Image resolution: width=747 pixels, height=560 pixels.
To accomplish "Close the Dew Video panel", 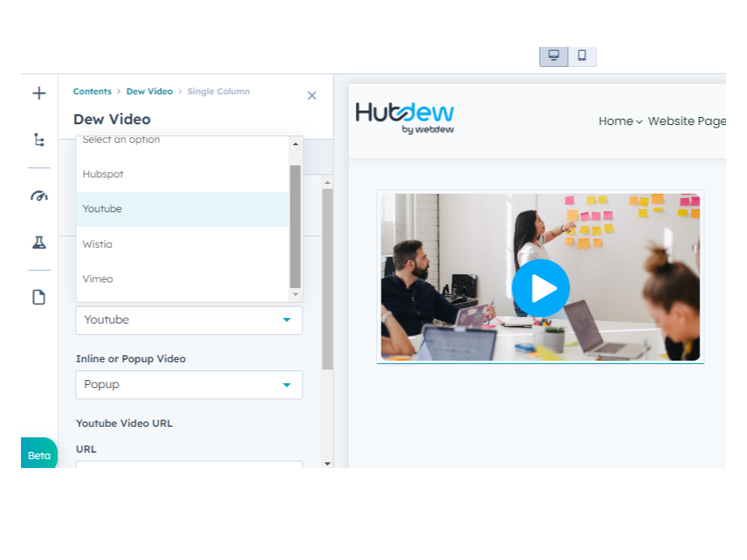I will coord(311,95).
